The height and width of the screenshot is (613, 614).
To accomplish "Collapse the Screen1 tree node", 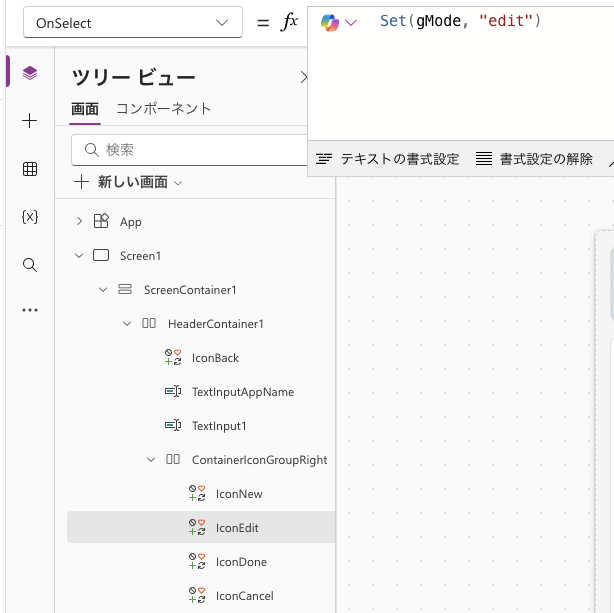I will pos(79,255).
